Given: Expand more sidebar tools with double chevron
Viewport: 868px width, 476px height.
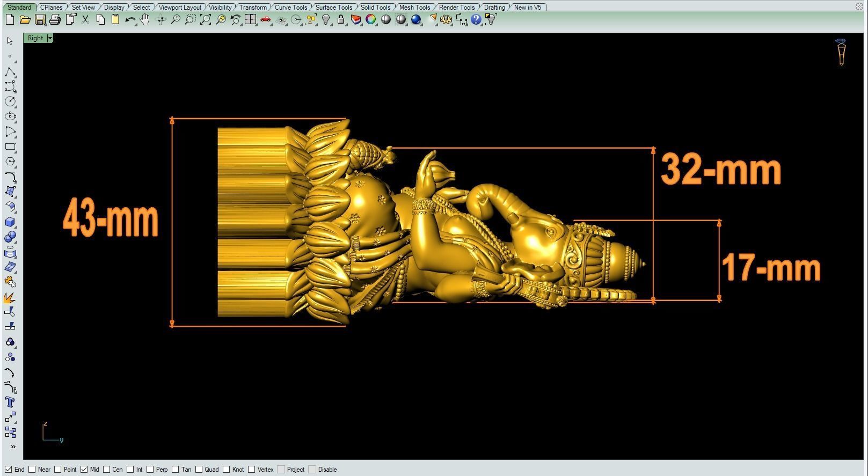Looking at the screenshot, I should (13, 446).
